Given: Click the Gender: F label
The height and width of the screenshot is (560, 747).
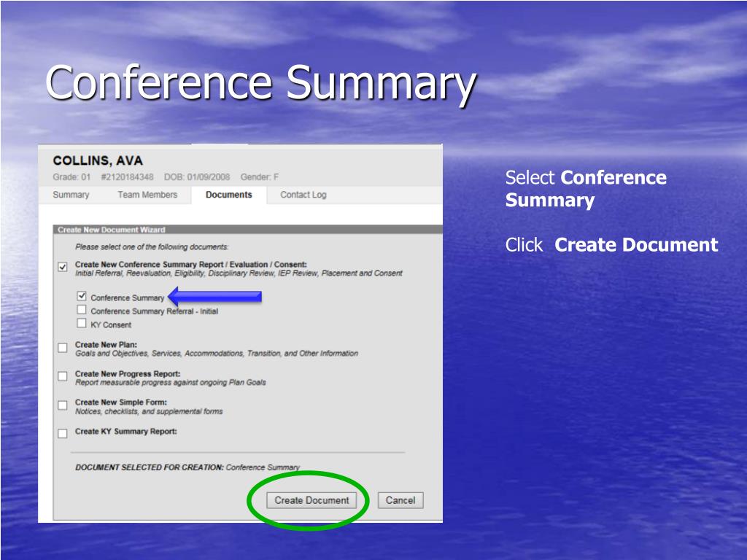Looking at the screenshot, I should point(260,177).
